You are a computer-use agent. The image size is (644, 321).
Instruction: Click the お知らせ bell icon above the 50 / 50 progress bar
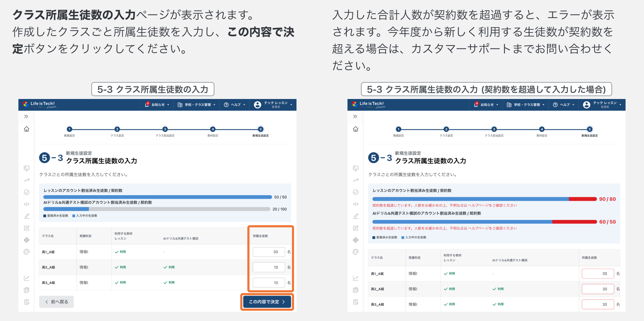pos(147,105)
